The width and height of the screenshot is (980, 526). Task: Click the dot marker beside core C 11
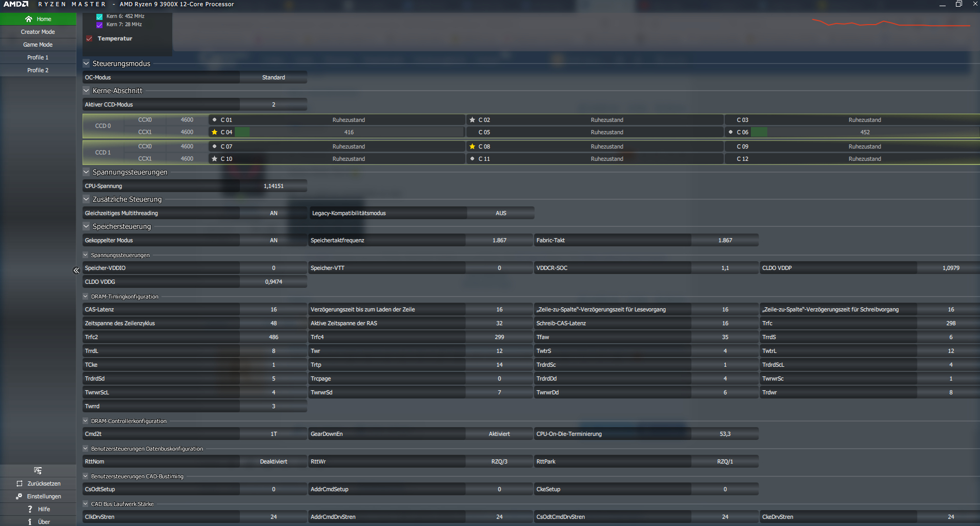(x=473, y=159)
